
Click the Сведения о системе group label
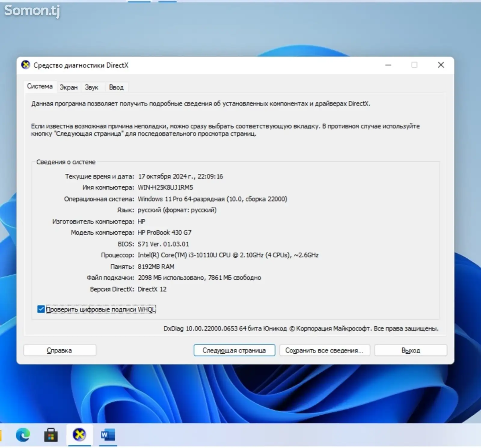[x=66, y=162]
